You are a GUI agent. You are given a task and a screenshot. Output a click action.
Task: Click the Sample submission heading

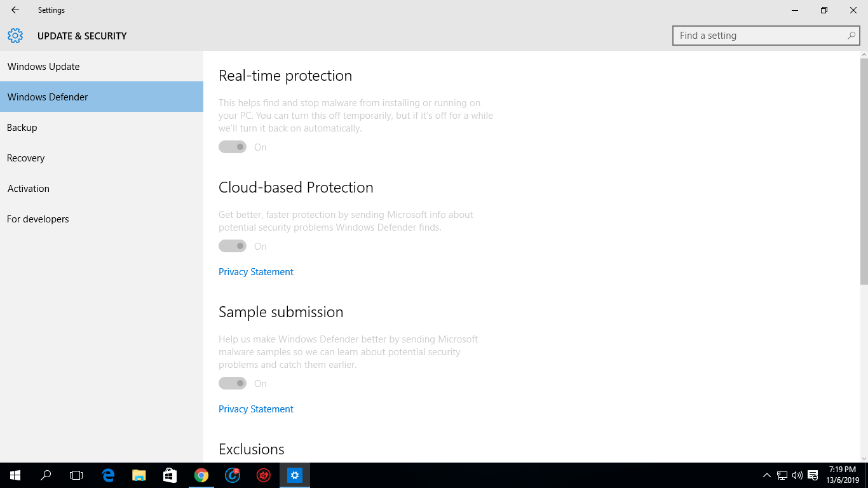tap(281, 312)
